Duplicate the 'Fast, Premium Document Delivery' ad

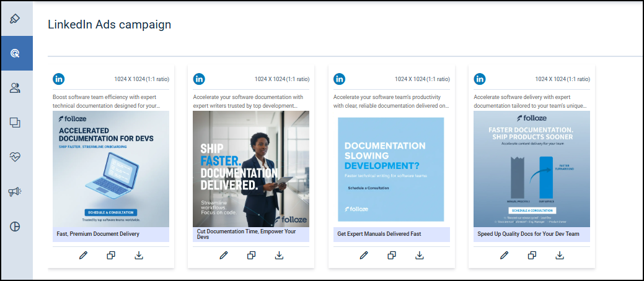coord(111,255)
